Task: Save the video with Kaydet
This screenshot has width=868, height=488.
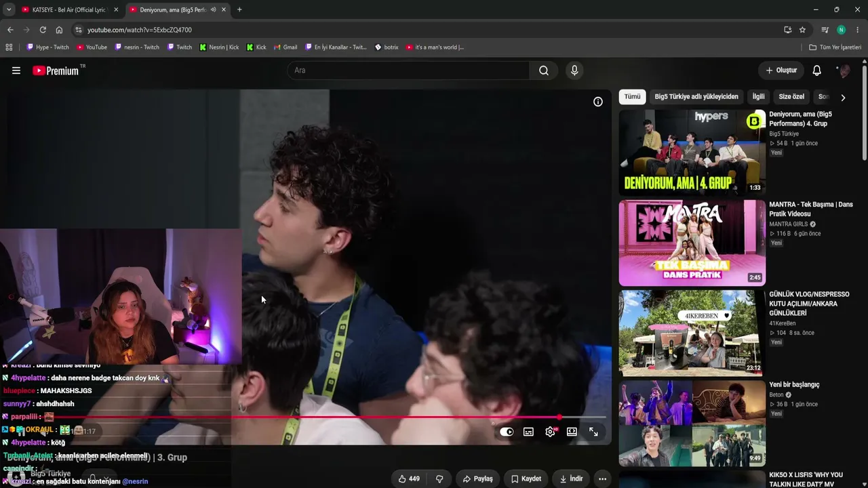Action: [526, 479]
